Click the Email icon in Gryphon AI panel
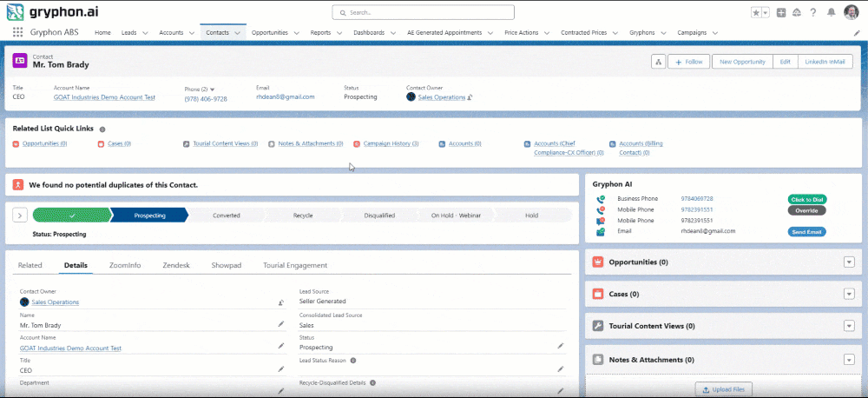The width and height of the screenshot is (868, 398). 601,232
